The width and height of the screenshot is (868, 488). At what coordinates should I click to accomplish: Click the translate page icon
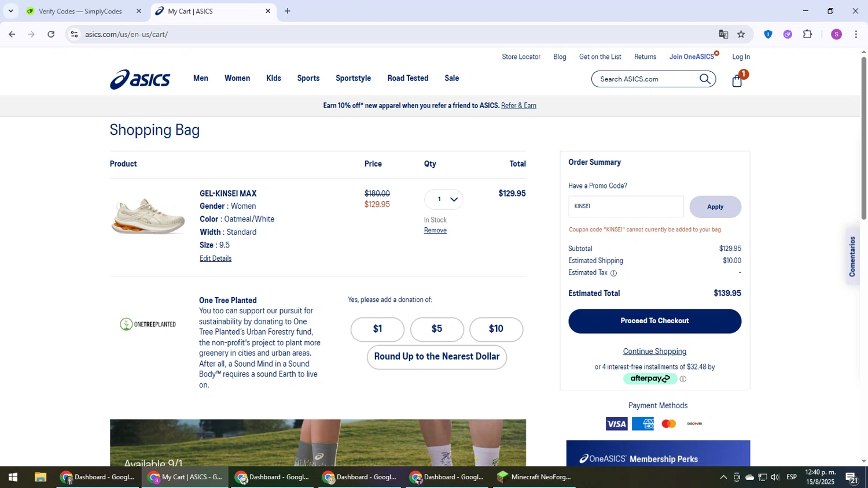pos(723,34)
